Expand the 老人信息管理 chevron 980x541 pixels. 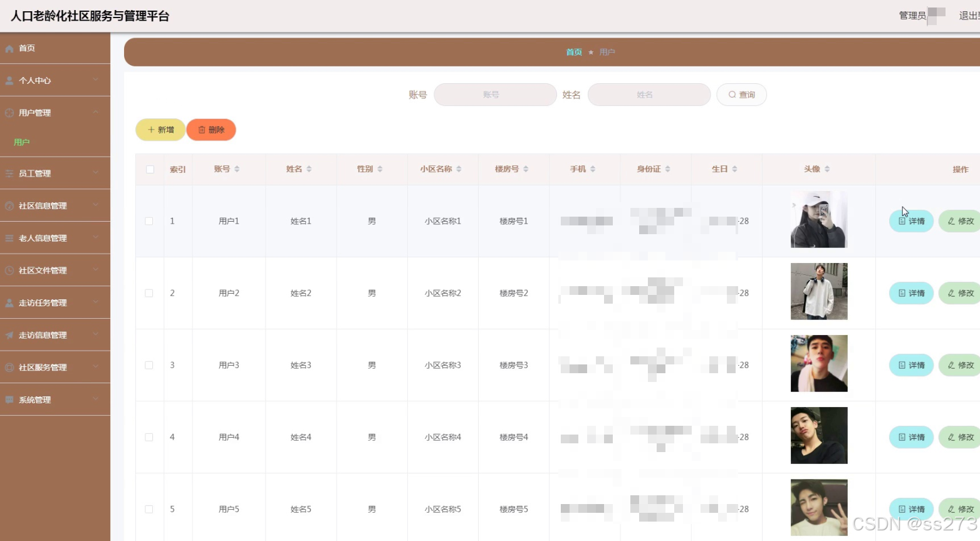(96, 237)
